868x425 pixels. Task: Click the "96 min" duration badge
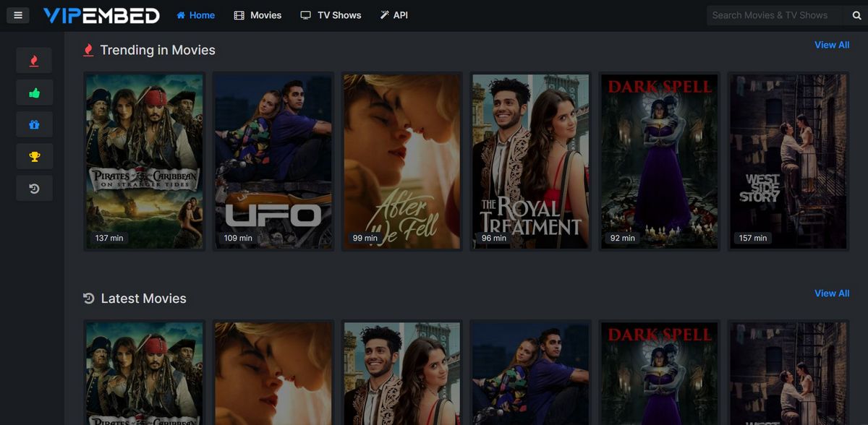(x=494, y=238)
